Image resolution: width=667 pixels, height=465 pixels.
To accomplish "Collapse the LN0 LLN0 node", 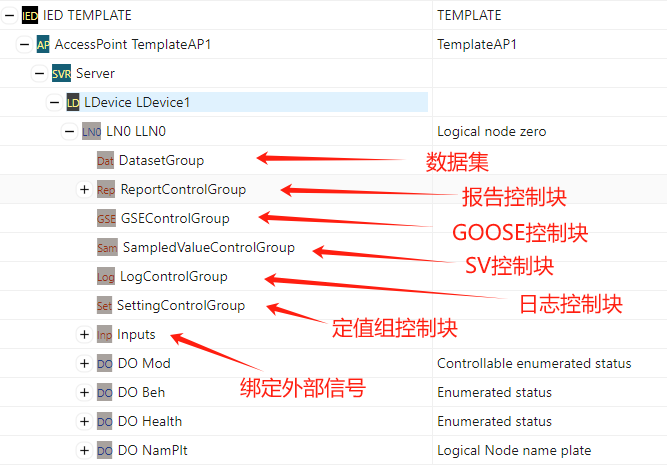I will coord(69,131).
